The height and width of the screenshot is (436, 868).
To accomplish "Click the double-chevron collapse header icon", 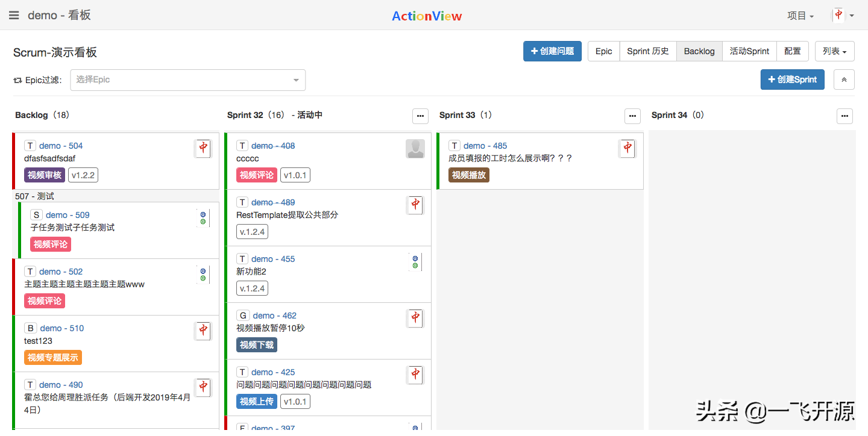I will [844, 79].
